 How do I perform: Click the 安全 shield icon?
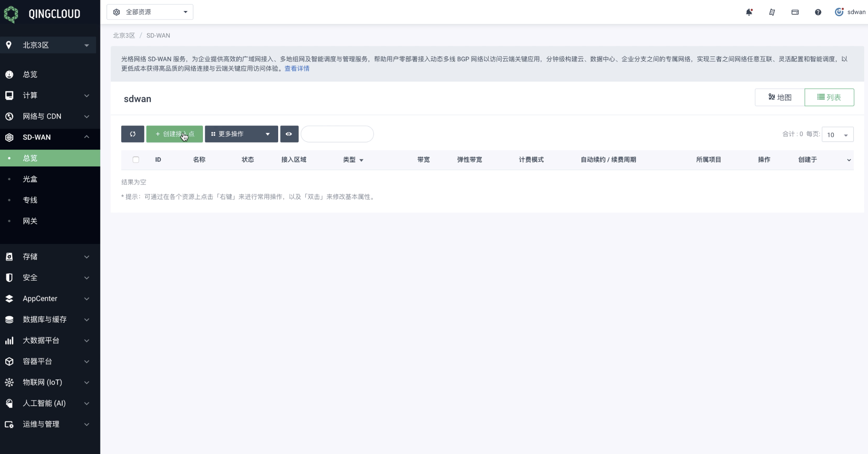click(9, 278)
